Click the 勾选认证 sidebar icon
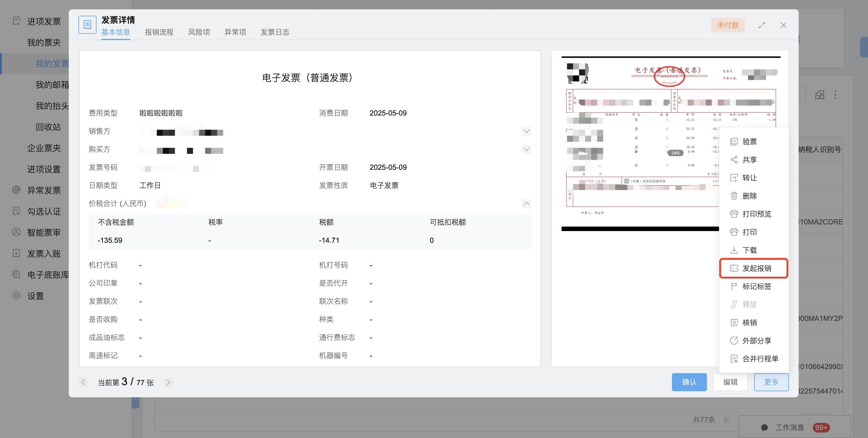 click(16, 211)
